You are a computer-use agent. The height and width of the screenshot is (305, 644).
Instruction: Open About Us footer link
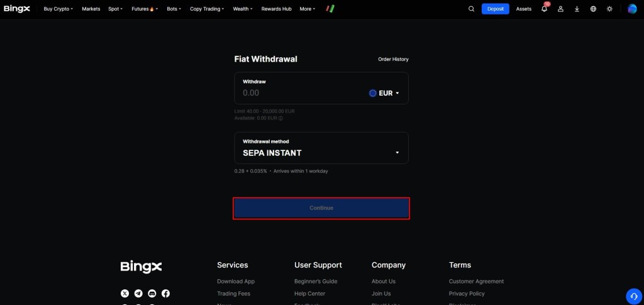(x=383, y=281)
